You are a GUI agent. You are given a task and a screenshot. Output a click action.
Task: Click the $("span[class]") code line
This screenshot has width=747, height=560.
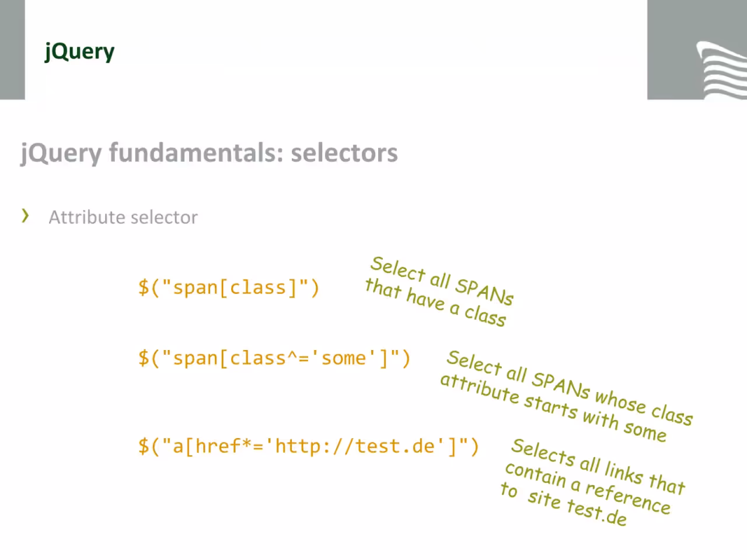[x=229, y=288]
